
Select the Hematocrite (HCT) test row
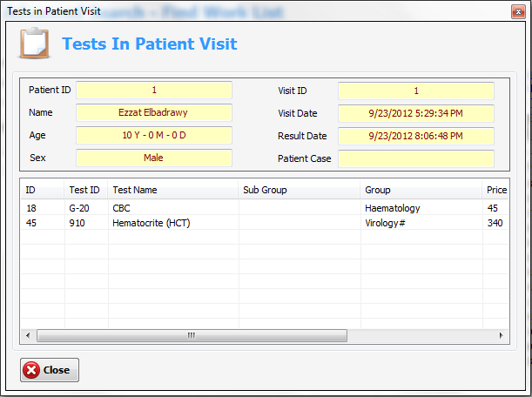265,223
